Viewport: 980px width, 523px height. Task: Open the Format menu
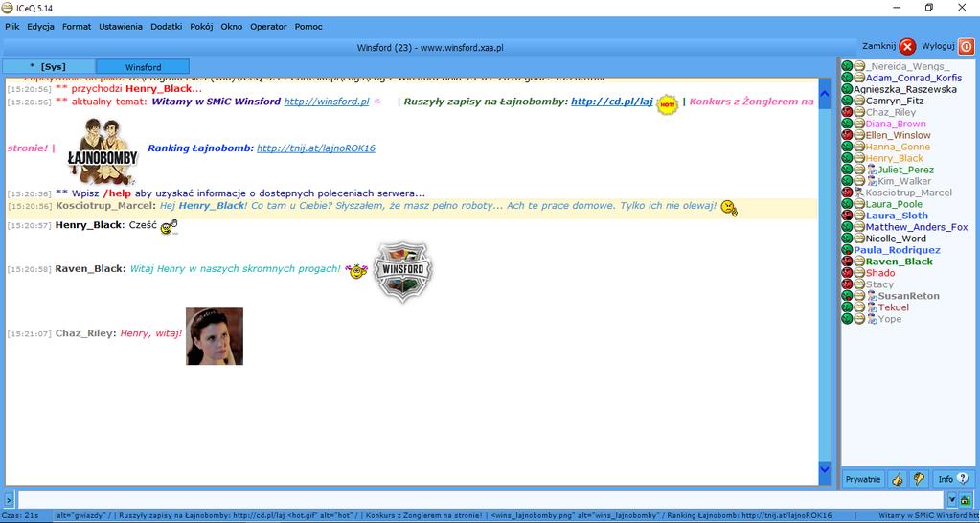point(77,26)
